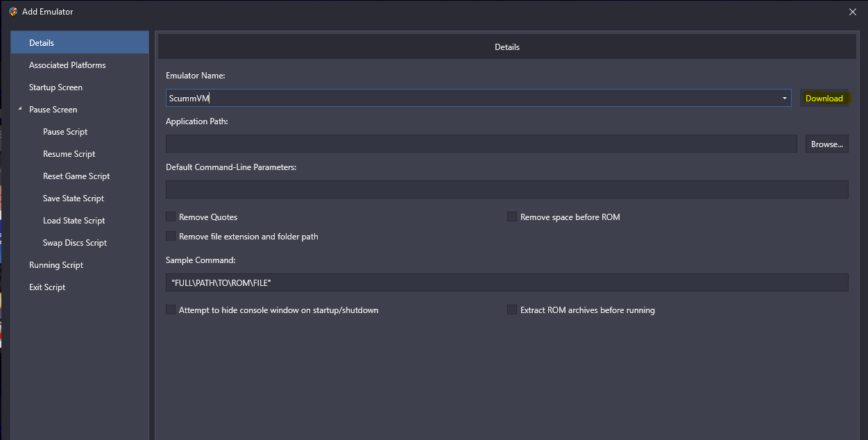Click the Details panel header
Viewport: 868px width, 440px height.
click(x=507, y=47)
